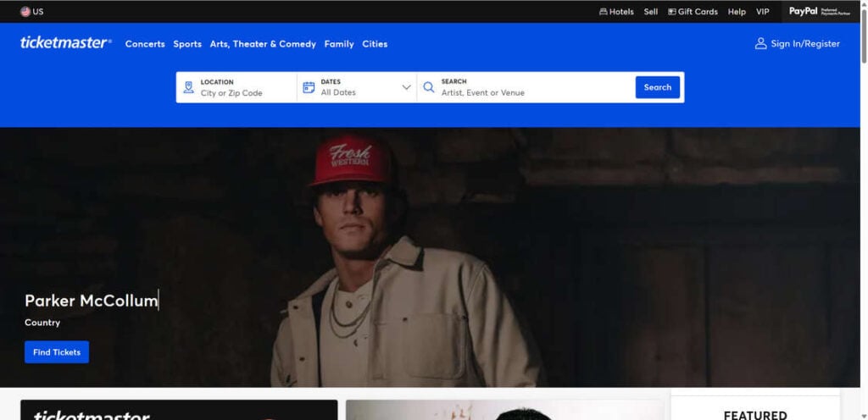Open the Arts, Theater & Comedy menu

[263, 44]
